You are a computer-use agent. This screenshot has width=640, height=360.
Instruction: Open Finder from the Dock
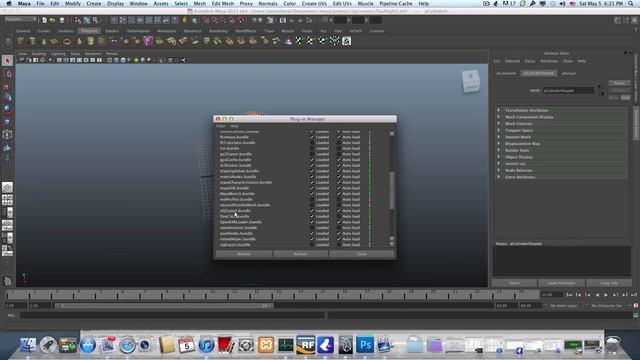point(28,345)
